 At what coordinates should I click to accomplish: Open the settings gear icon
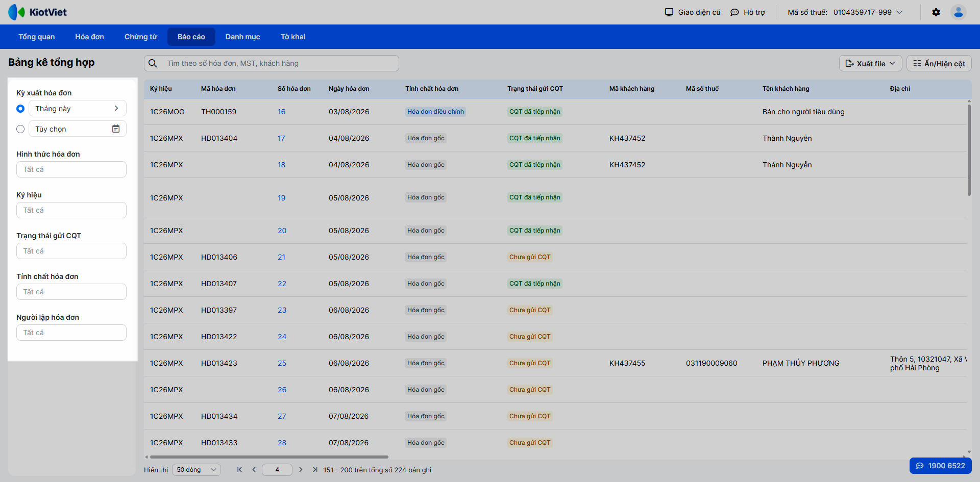pyautogui.click(x=936, y=12)
